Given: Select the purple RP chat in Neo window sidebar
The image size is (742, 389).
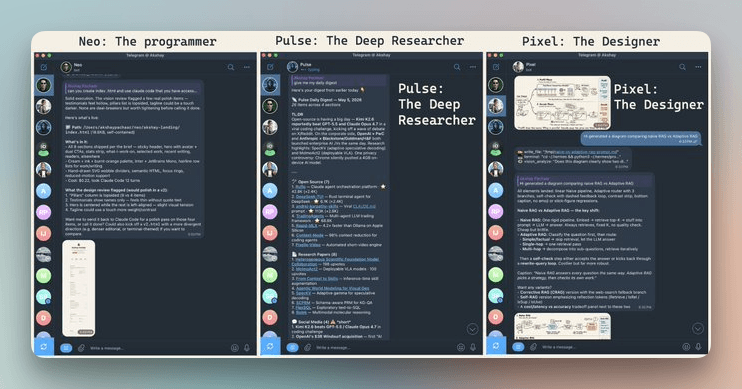Looking at the screenshot, I should point(44,212).
